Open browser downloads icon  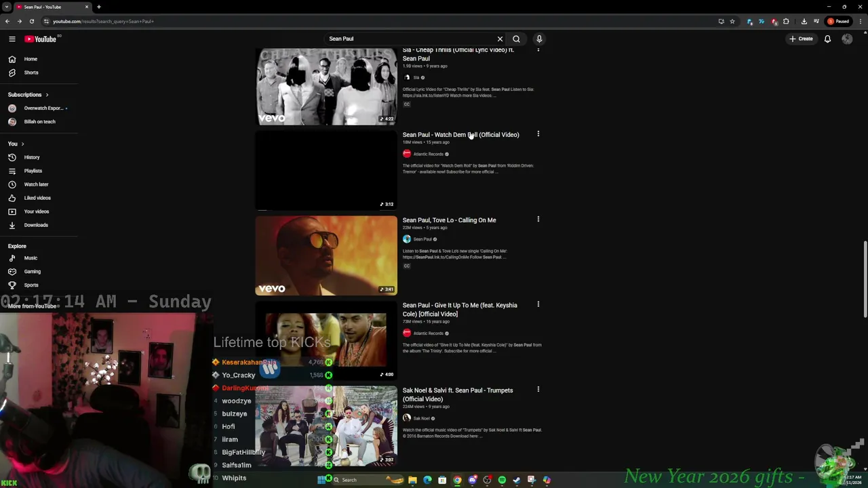pos(804,21)
